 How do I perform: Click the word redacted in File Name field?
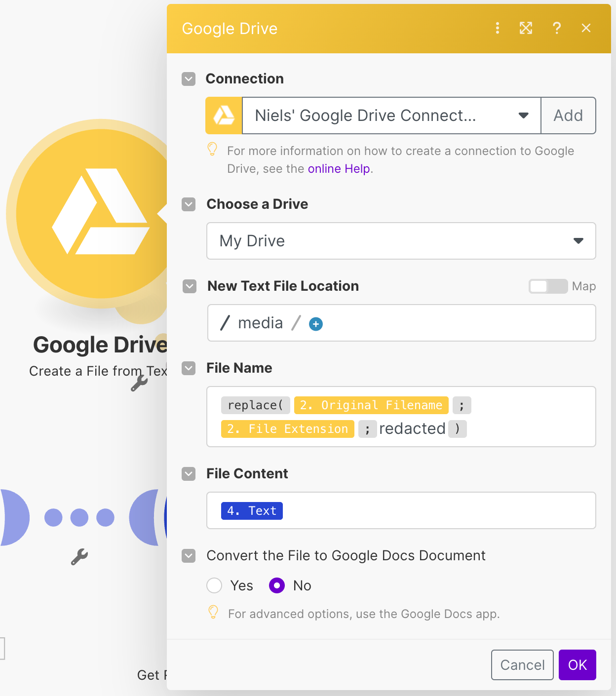(x=412, y=428)
